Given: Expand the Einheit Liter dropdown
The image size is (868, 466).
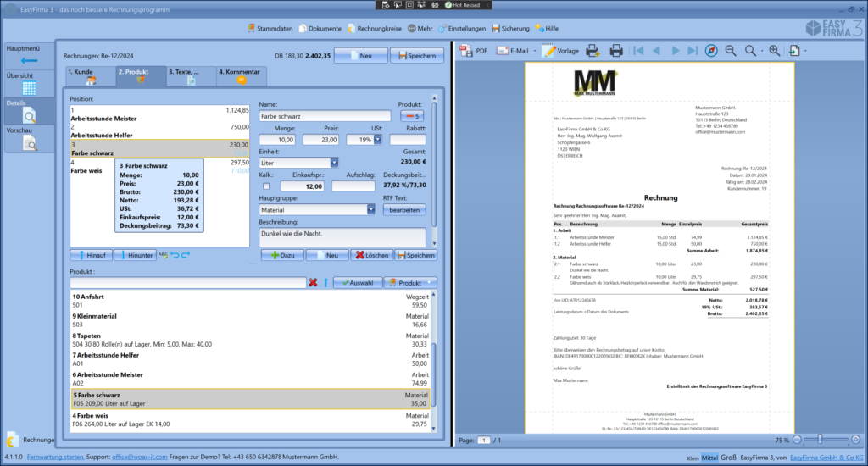Looking at the screenshot, I should [334, 162].
